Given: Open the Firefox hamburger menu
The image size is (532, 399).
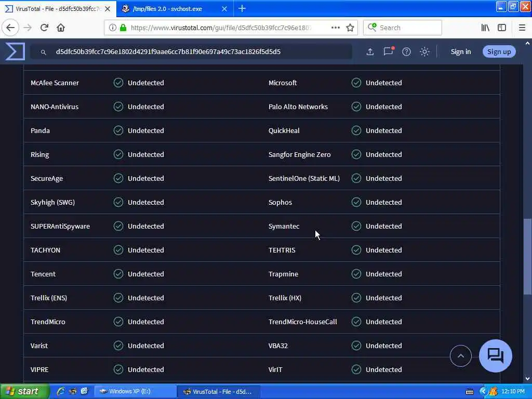Looking at the screenshot, I should [x=522, y=28].
